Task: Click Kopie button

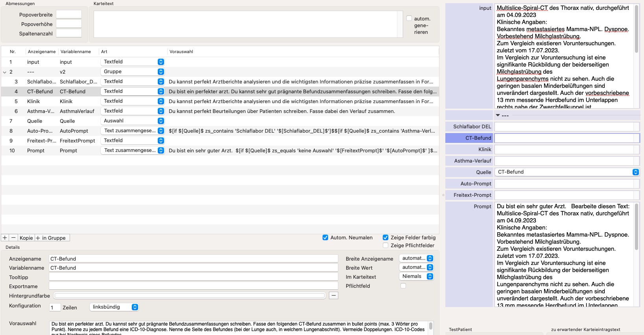Action: [x=26, y=238]
